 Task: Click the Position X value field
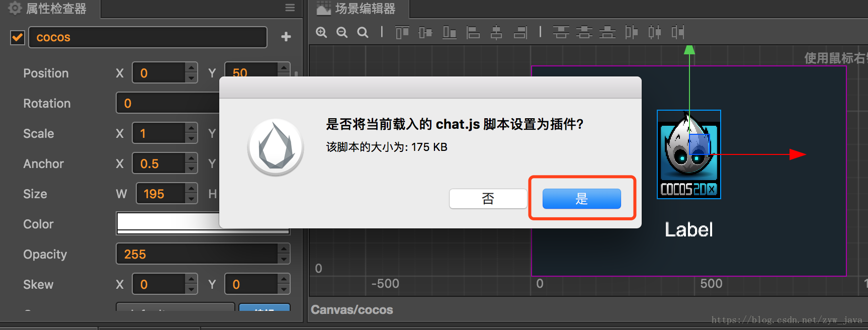point(159,73)
